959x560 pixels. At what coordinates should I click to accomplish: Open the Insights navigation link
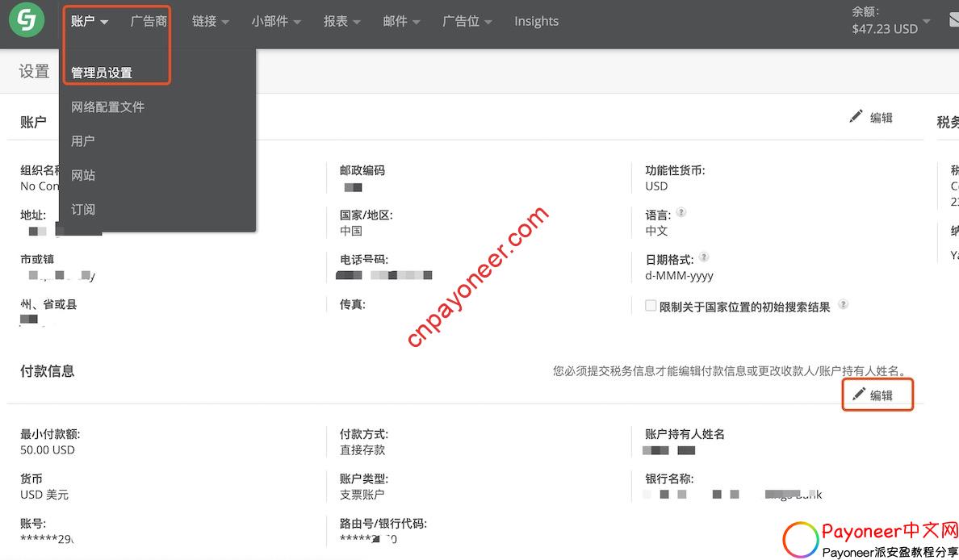pyautogui.click(x=536, y=22)
